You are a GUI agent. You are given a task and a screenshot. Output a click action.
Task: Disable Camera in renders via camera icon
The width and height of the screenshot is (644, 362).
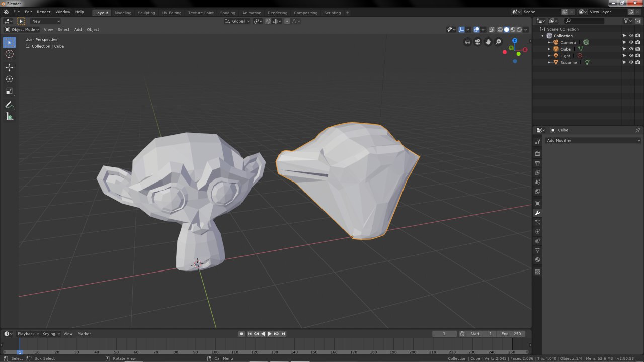tap(637, 42)
